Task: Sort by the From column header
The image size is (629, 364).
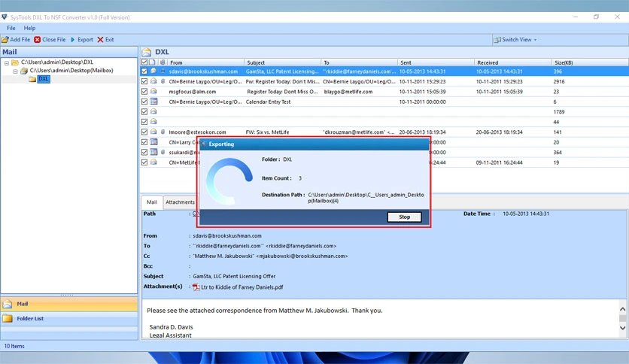Action: point(206,62)
